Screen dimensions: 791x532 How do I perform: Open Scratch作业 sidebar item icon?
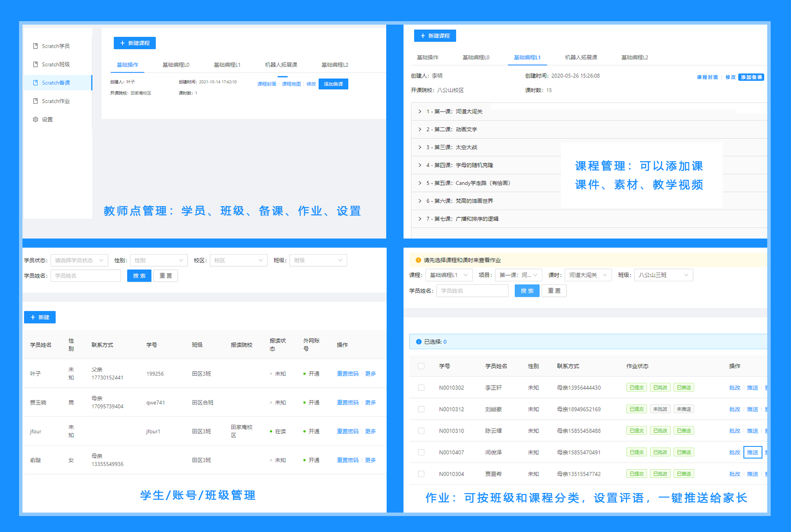click(x=35, y=101)
